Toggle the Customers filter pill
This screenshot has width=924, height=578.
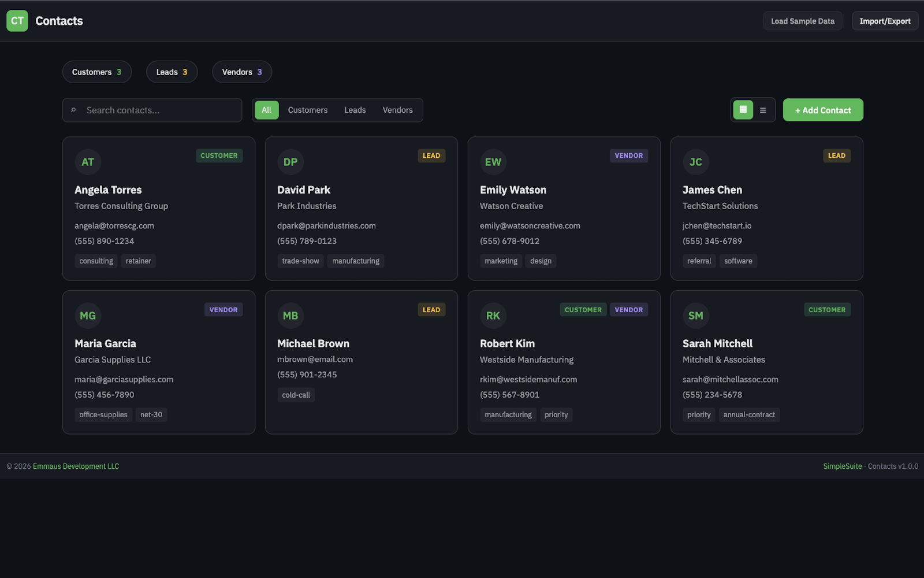click(x=96, y=72)
